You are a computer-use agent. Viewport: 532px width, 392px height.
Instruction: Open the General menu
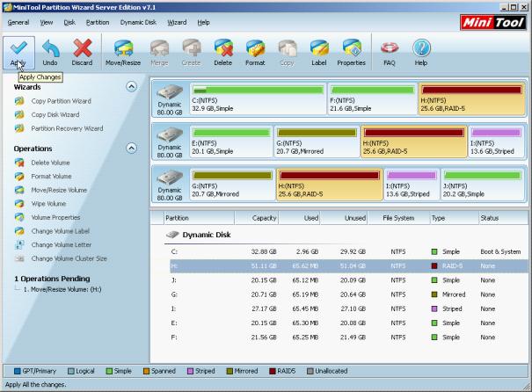[x=18, y=22]
